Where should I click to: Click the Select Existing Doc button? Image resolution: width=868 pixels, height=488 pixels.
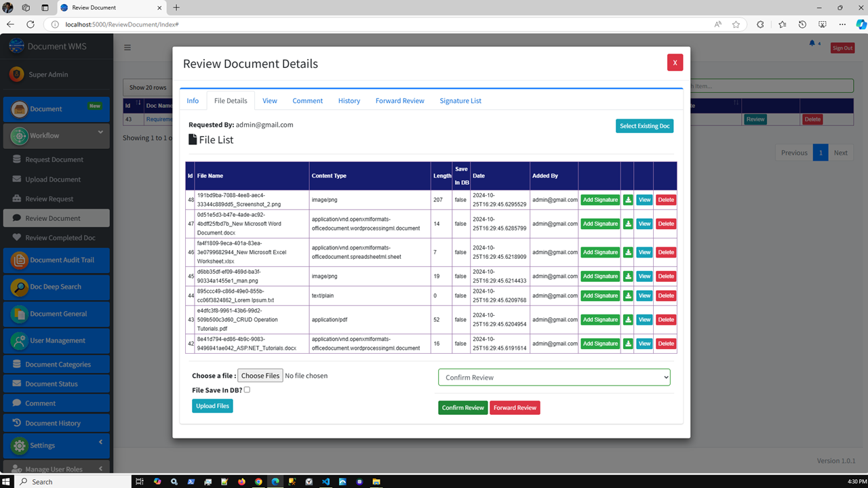(644, 125)
